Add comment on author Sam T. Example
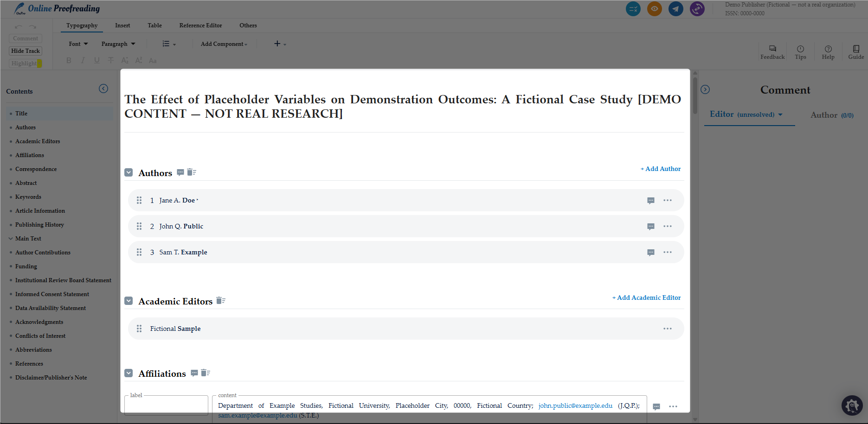 651,253
